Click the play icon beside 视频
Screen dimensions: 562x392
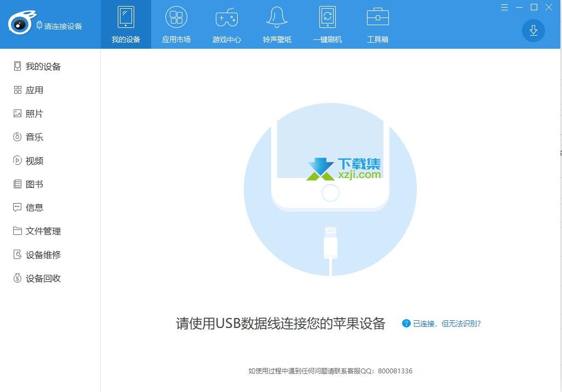[x=17, y=160]
